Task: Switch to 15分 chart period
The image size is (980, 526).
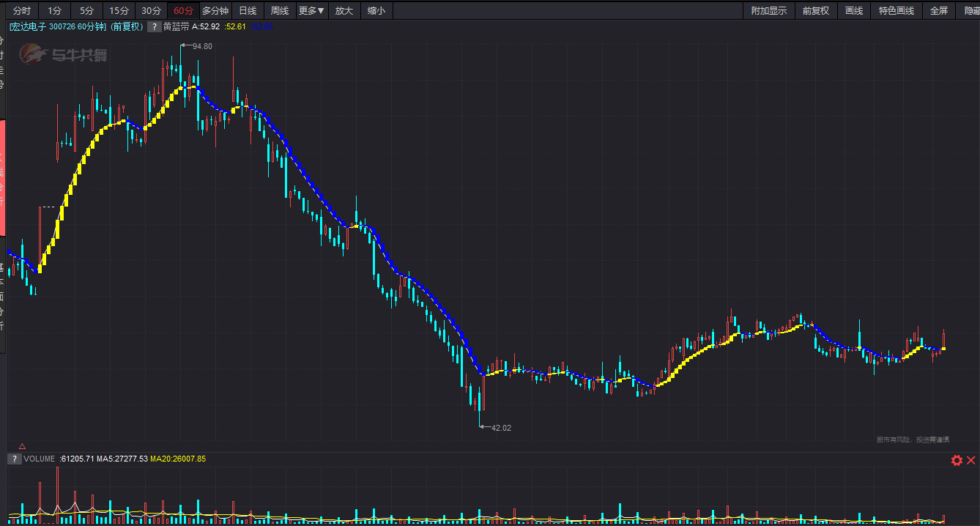Action: pyautogui.click(x=119, y=10)
